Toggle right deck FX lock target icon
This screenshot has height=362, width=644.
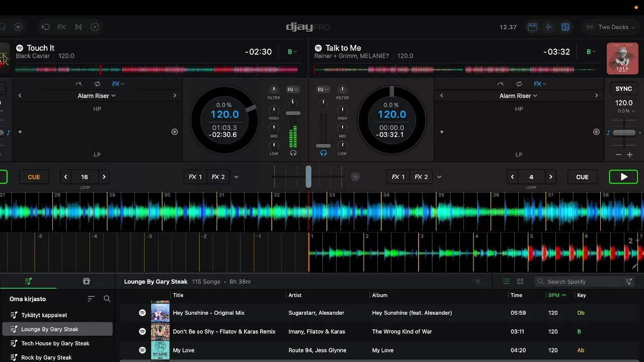[596, 132]
